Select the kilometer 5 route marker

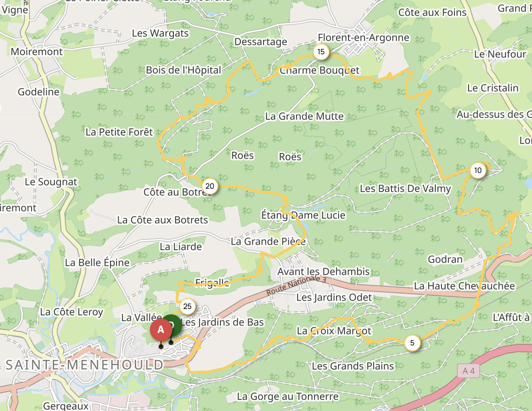click(412, 343)
